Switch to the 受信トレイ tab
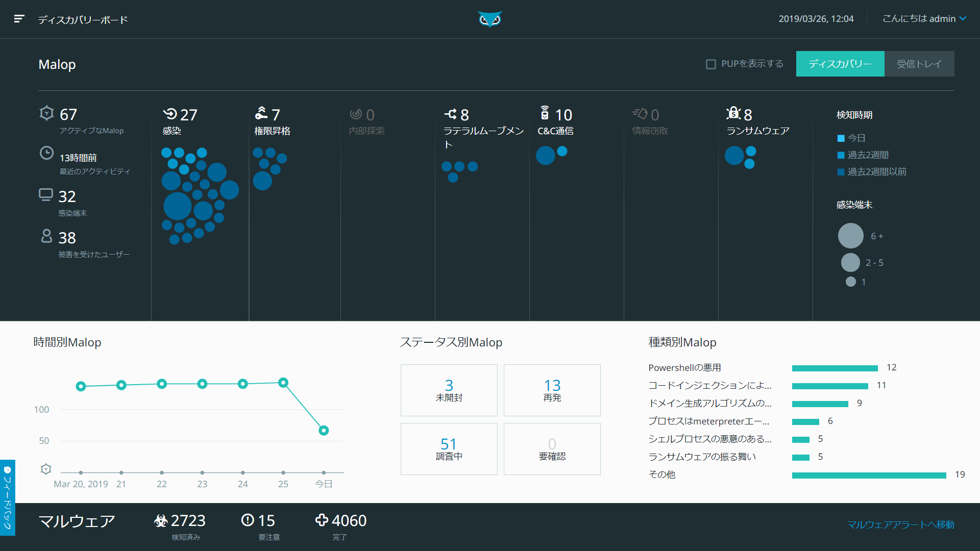 [x=919, y=64]
